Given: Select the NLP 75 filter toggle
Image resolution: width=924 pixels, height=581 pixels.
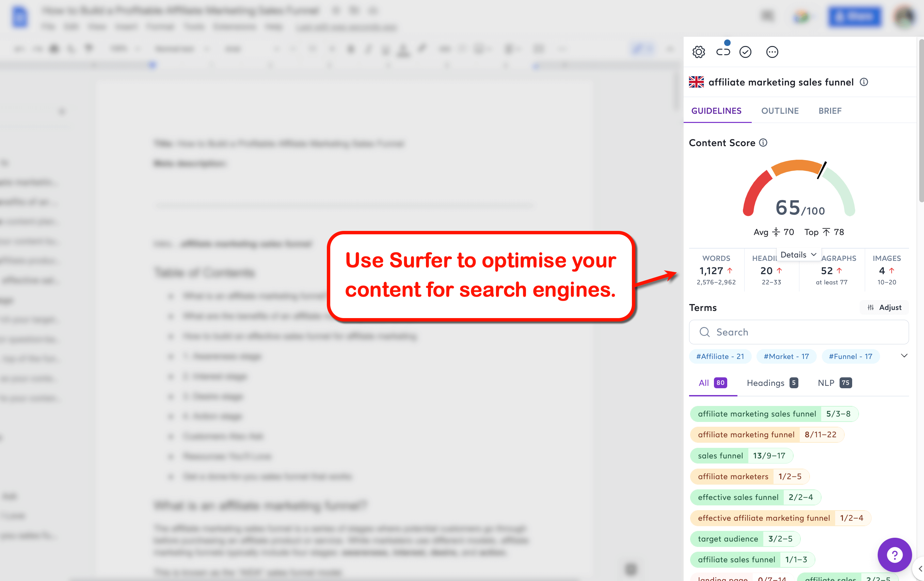Looking at the screenshot, I should [835, 383].
